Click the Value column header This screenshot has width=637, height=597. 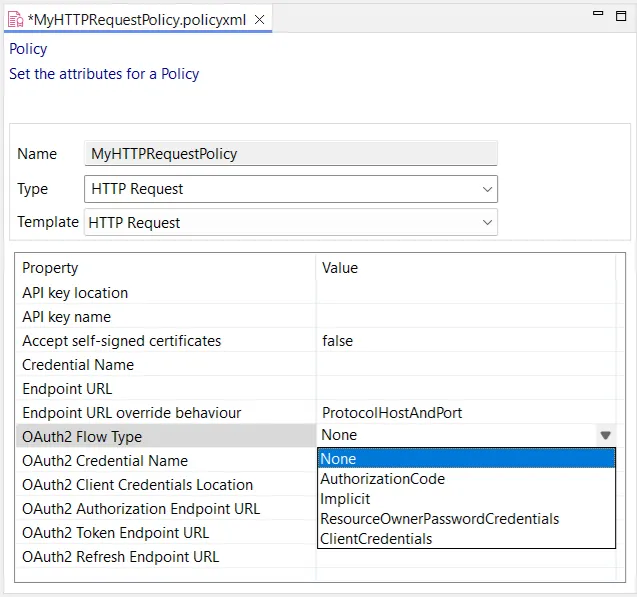pos(466,268)
